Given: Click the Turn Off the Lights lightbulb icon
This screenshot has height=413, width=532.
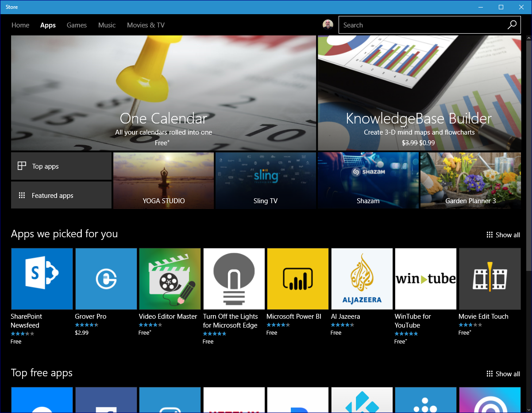Looking at the screenshot, I should tap(234, 278).
